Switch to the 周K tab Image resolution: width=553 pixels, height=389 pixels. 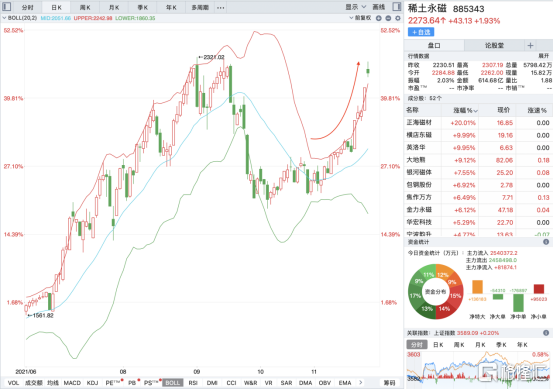[85, 7]
